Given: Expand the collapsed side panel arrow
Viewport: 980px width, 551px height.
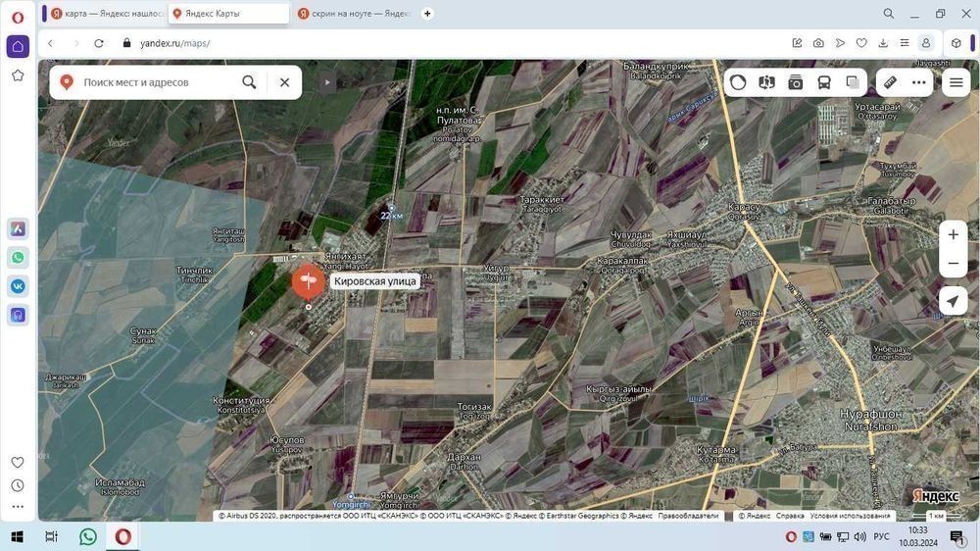Looking at the screenshot, I should tap(328, 82).
